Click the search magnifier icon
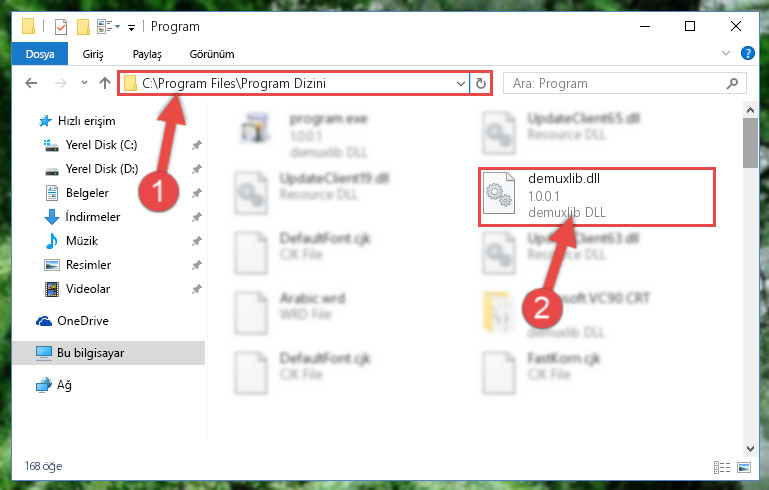The width and height of the screenshot is (769, 490). [x=732, y=84]
